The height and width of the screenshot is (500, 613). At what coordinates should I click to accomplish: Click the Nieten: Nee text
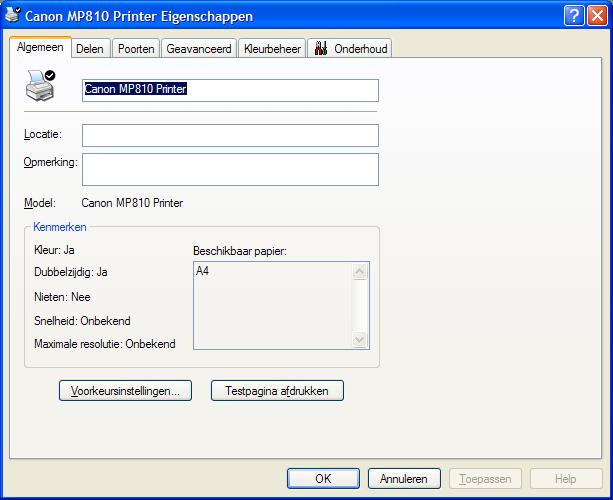(x=63, y=297)
